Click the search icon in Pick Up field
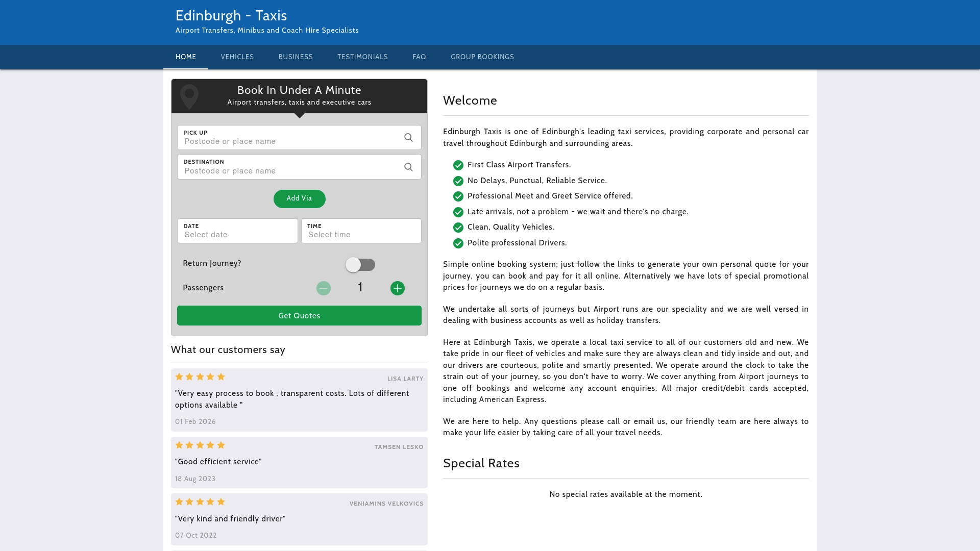 [408, 137]
